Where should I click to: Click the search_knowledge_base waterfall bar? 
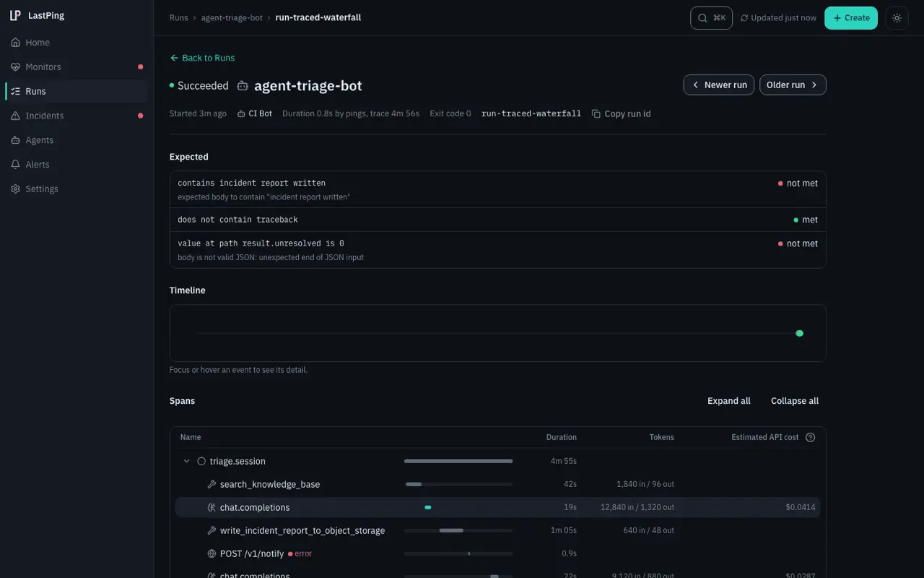pyautogui.click(x=414, y=484)
